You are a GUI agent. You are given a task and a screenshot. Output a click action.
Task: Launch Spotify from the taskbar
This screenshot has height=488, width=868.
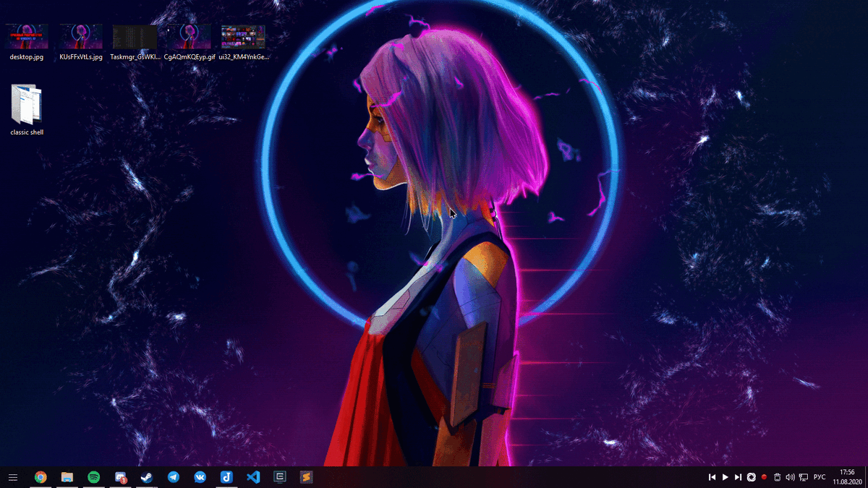coord(93,477)
